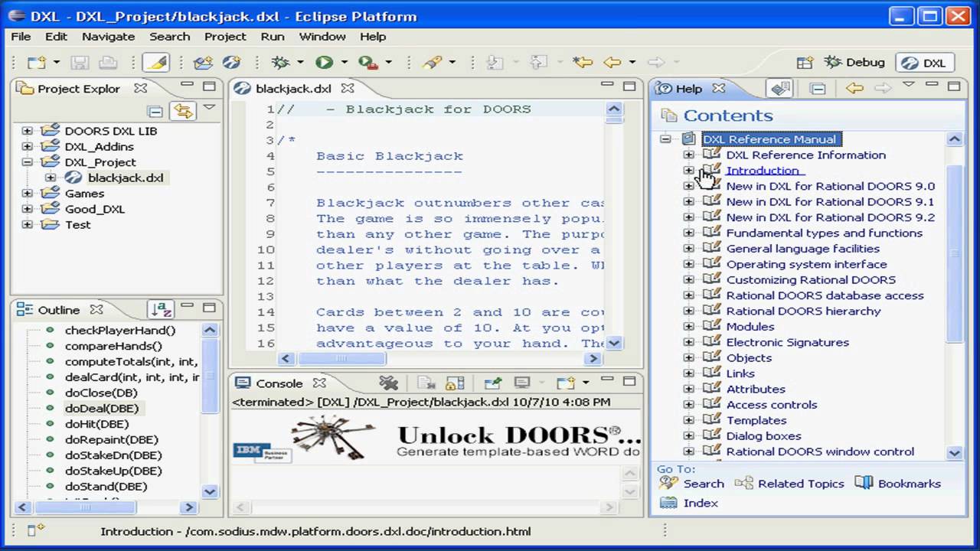Viewport: 980px width, 551px height.
Task: Click the flashlight Search toolbar icon
Action: point(433,63)
